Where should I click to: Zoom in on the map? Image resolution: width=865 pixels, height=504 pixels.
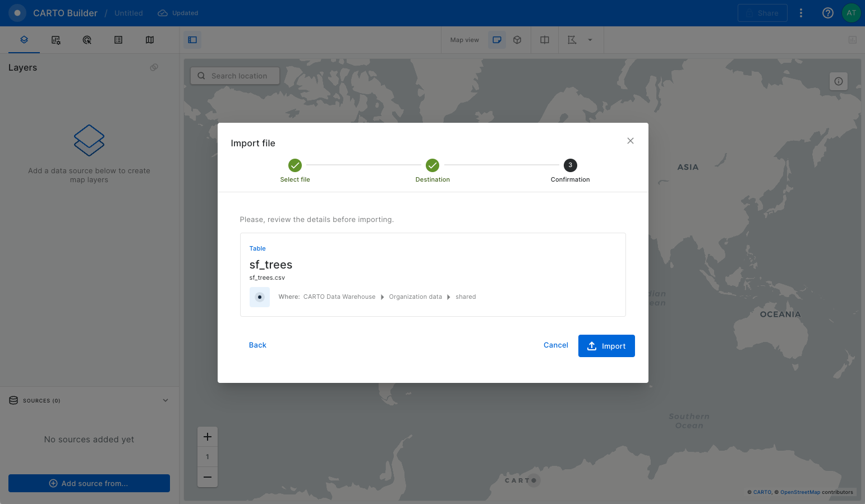pyautogui.click(x=208, y=437)
